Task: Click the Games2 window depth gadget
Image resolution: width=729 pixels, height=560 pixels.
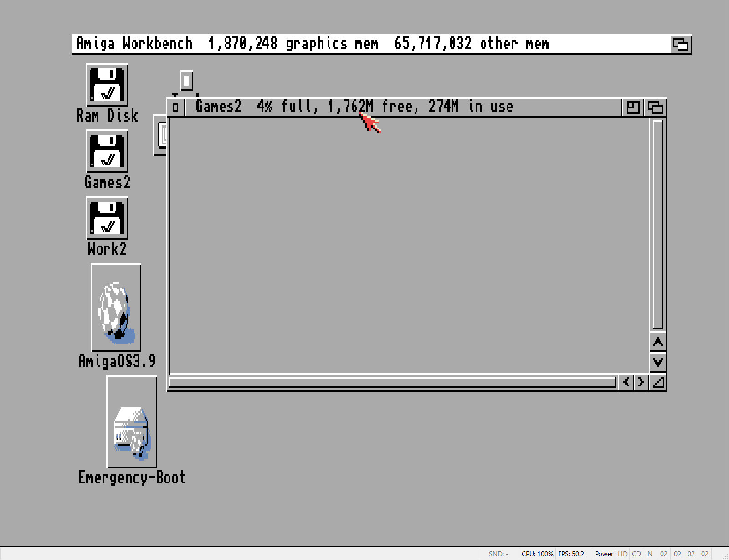Action: (655, 108)
